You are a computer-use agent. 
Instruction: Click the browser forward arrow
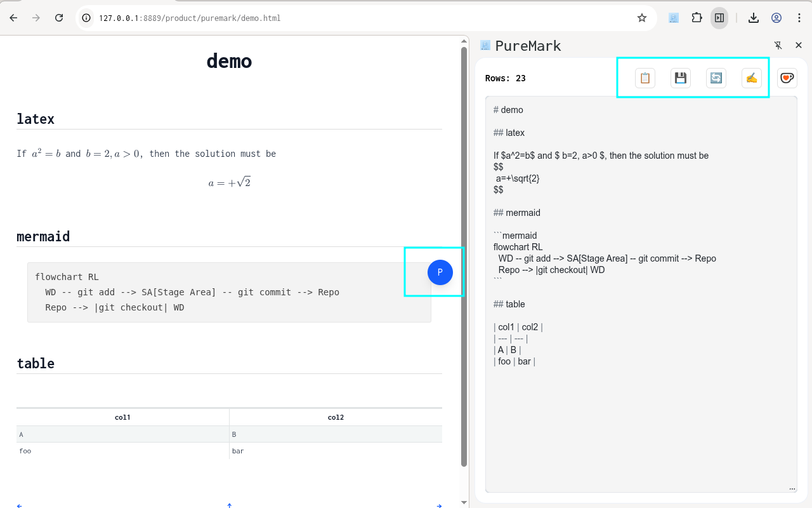pos(36,18)
